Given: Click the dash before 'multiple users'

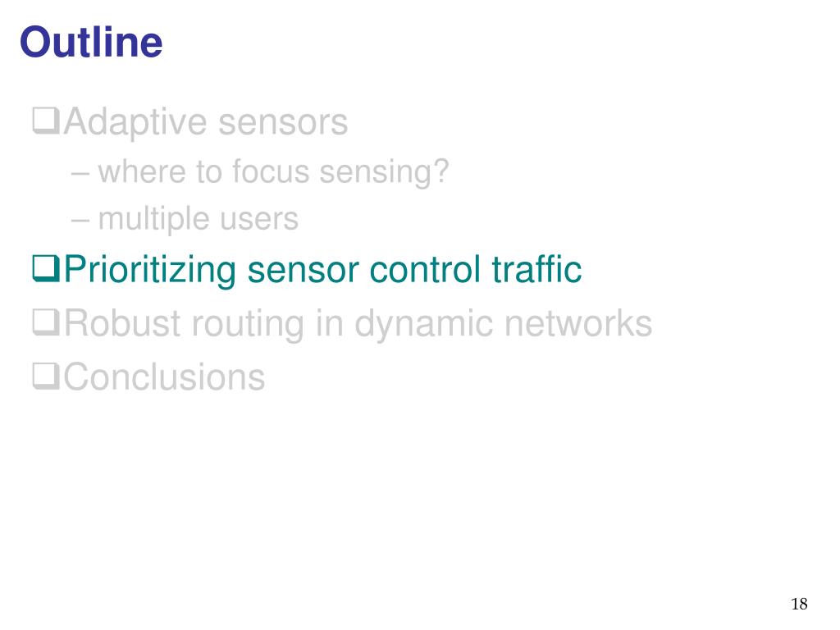Looking at the screenshot, I should tap(80, 220).
